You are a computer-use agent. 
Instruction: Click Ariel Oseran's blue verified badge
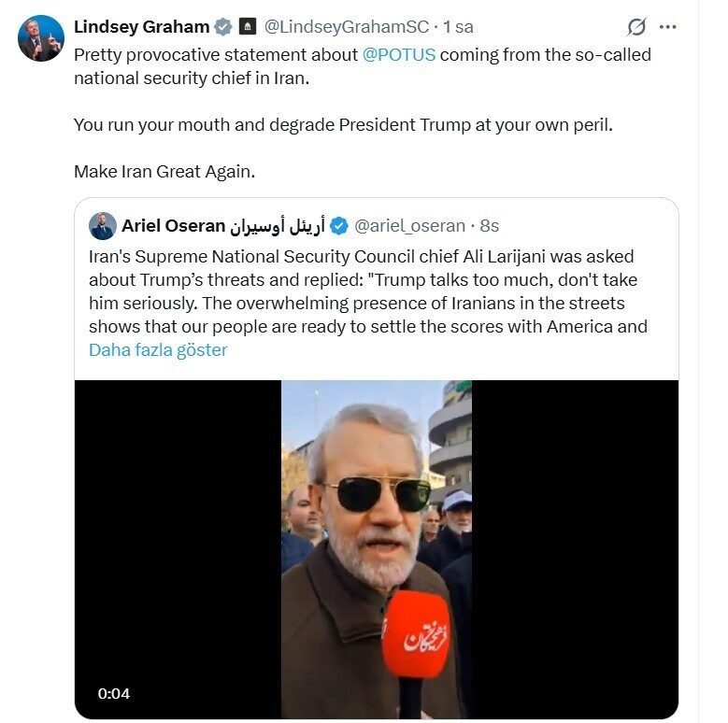[x=339, y=226]
